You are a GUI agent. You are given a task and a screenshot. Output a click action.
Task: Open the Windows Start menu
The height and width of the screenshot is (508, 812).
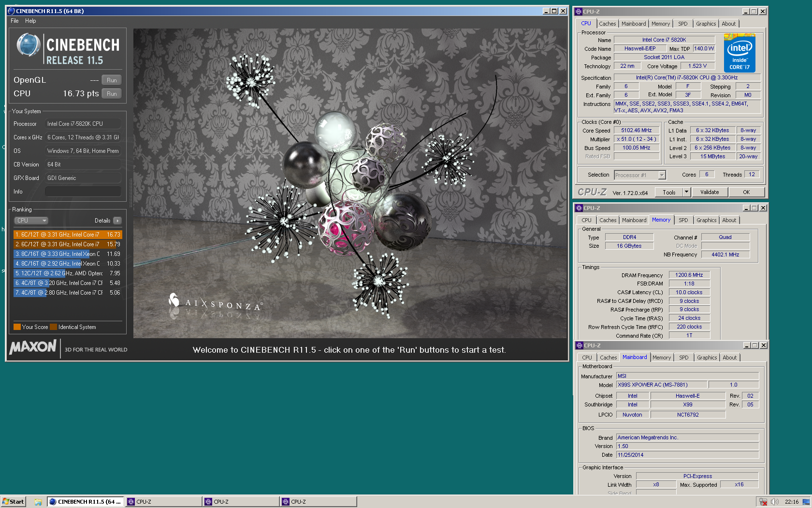13,502
